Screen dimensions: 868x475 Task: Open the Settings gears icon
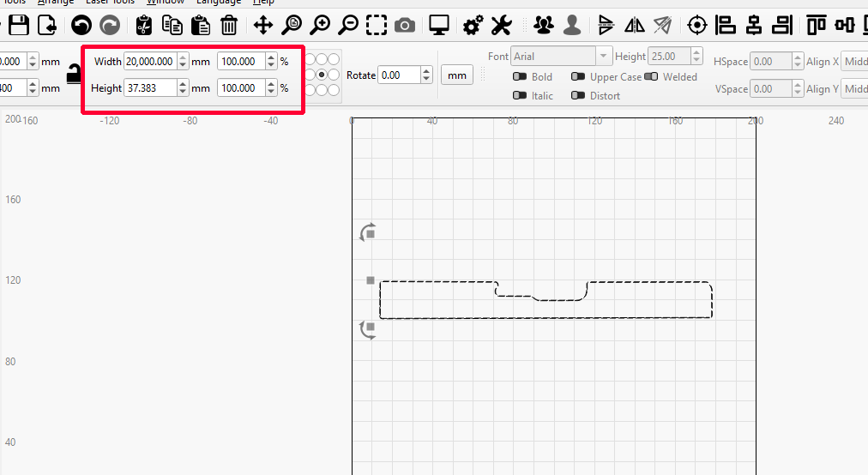473,25
